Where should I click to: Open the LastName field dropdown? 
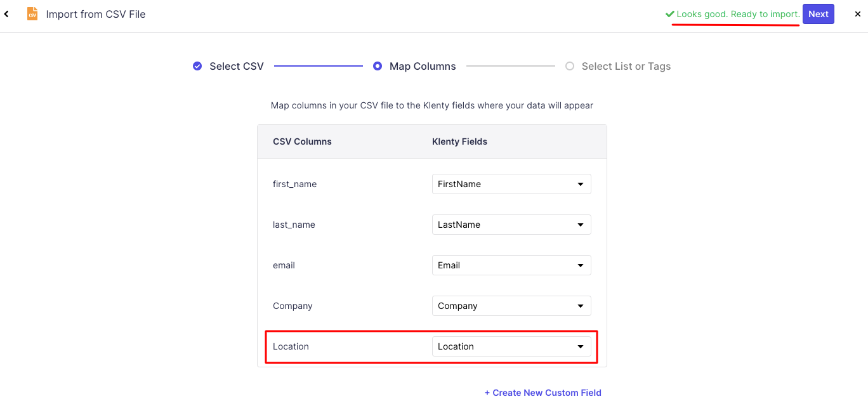click(511, 225)
